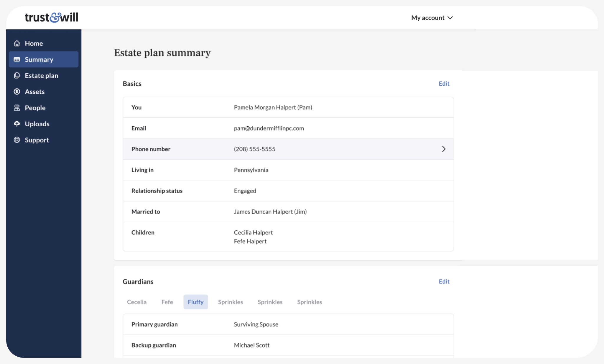Viewport: 604px width, 364px height.
Task: Go to Estate plan menu item
Action: click(42, 76)
